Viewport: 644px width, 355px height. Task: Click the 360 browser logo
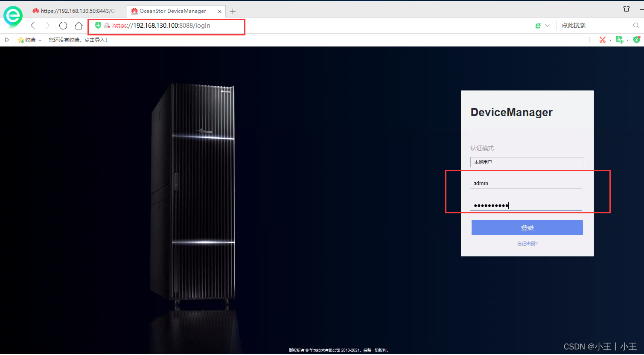(13, 17)
